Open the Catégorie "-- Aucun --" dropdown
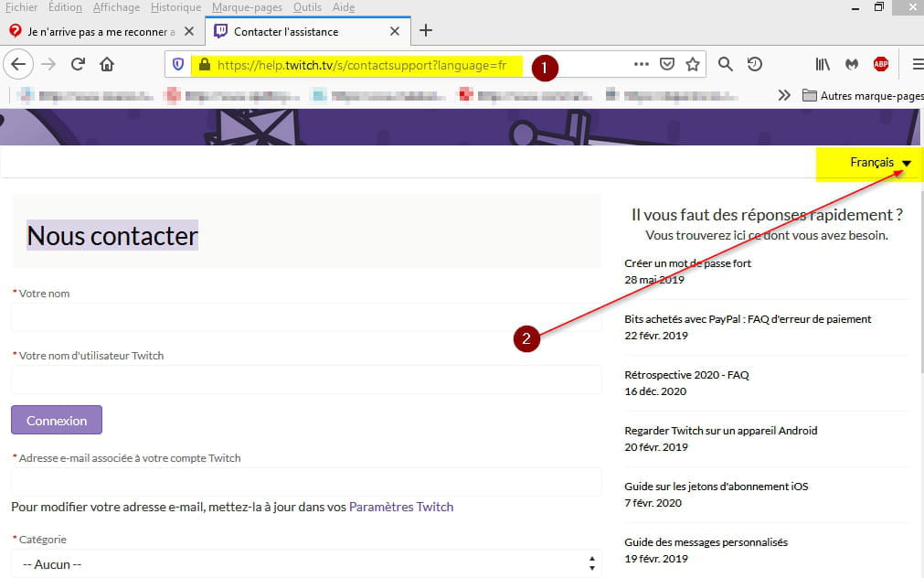Screen dimensions: 924x578 point(306,564)
